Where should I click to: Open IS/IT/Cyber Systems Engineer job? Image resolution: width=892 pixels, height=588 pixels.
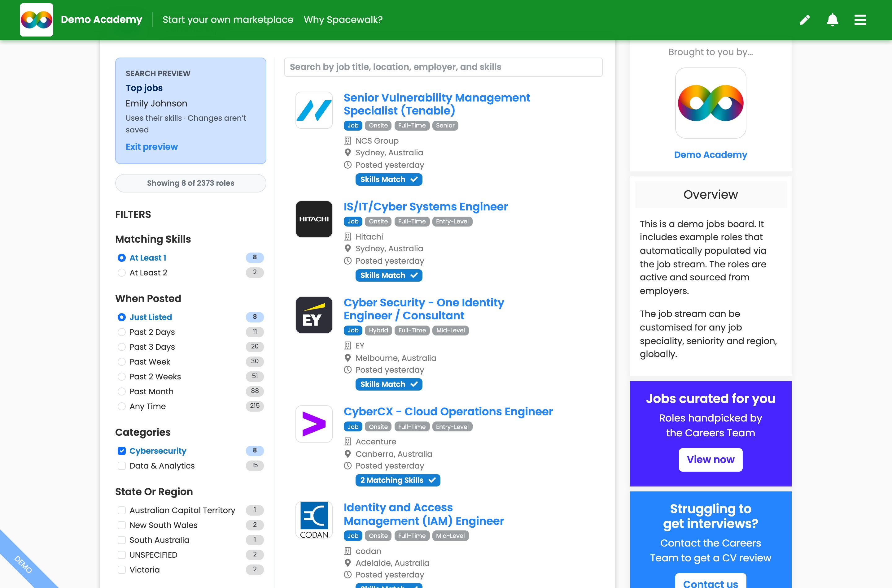pyautogui.click(x=426, y=207)
